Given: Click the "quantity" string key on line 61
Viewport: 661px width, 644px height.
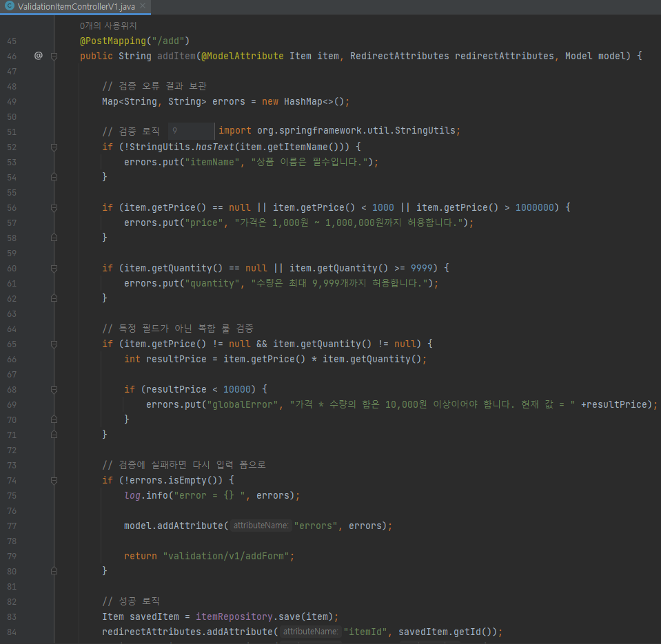Looking at the screenshot, I should pos(212,284).
